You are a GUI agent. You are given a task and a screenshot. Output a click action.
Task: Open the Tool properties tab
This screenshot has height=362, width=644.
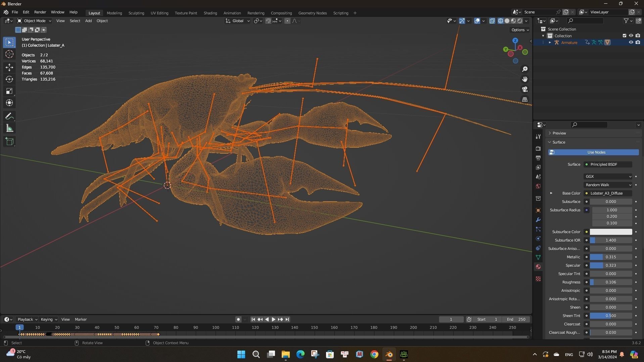pos(538,137)
